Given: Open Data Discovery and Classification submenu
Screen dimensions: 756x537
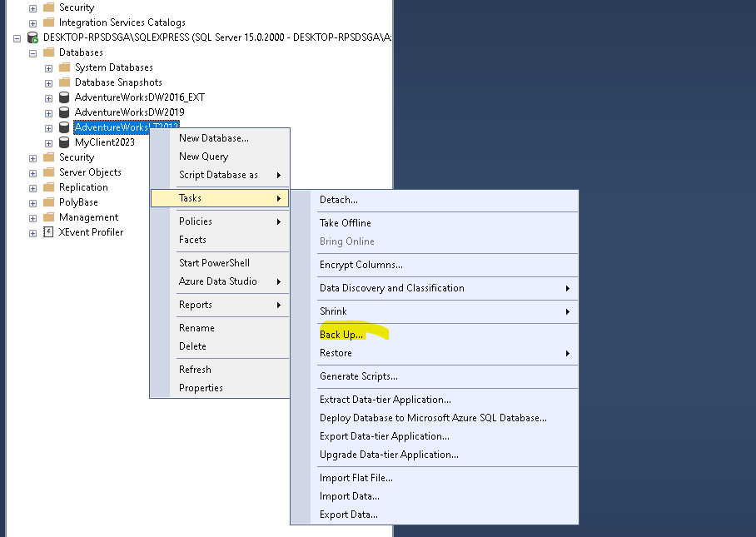Looking at the screenshot, I should pyautogui.click(x=435, y=288).
